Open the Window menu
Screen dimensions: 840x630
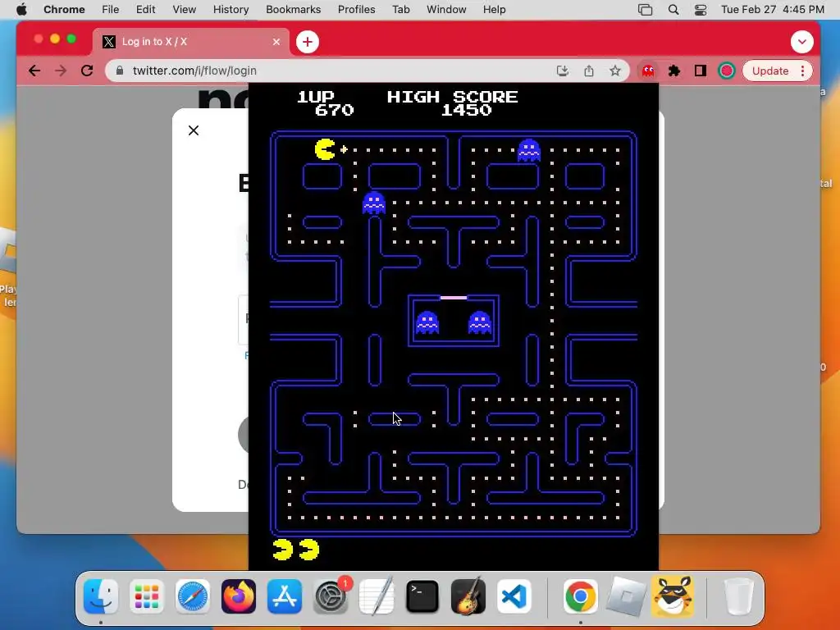[x=446, y=10]
